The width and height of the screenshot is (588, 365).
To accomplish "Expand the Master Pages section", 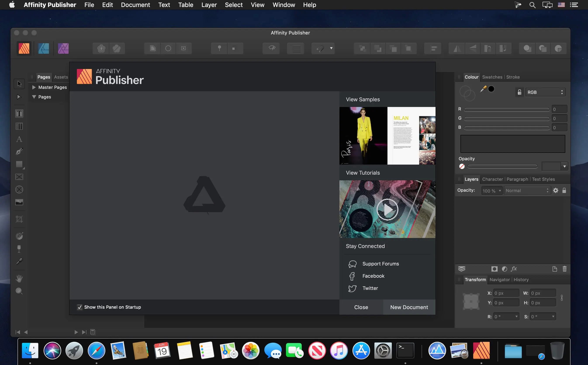I will (34, 87).
